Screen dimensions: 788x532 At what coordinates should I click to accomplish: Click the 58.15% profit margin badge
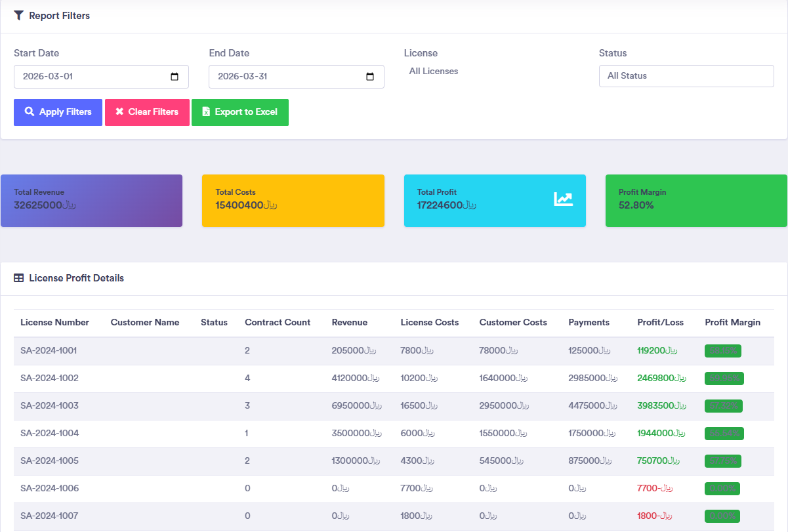pos(723,351)
